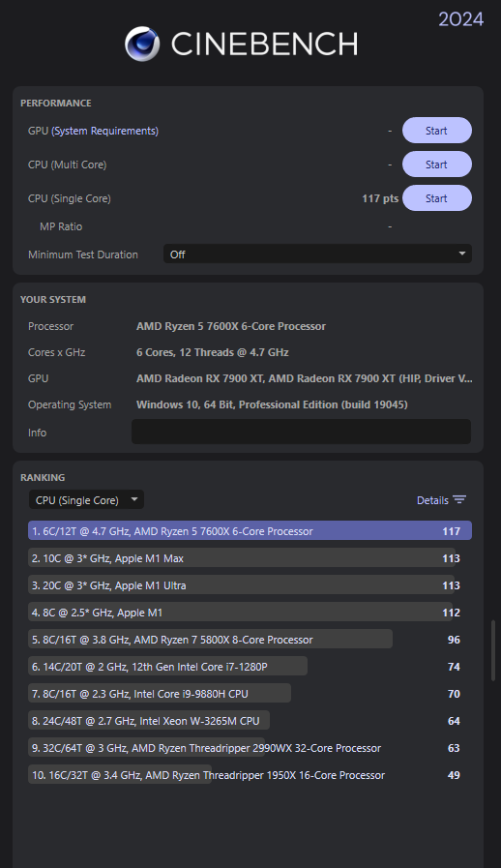This screenshot has width=501, height=868.
Task: Start the CPU Multi Core test
Action: [437, 165]
